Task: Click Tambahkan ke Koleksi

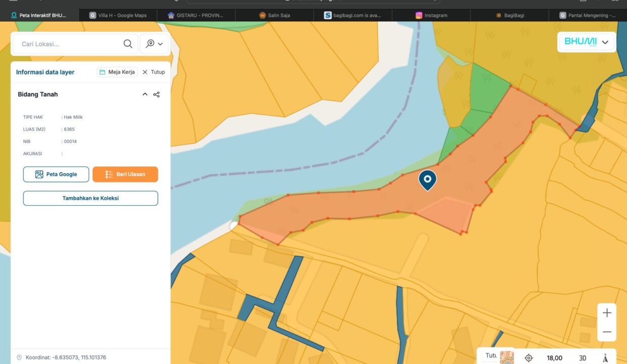Action: 91,198
